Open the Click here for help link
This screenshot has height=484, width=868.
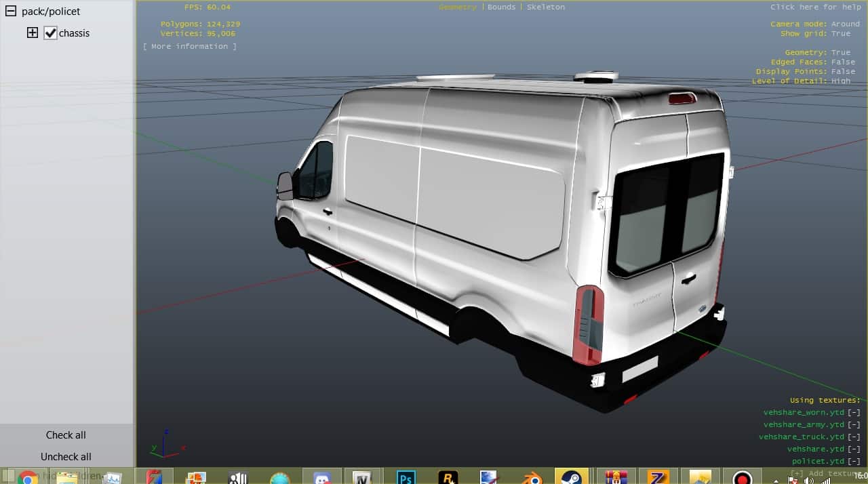point(815,7)
